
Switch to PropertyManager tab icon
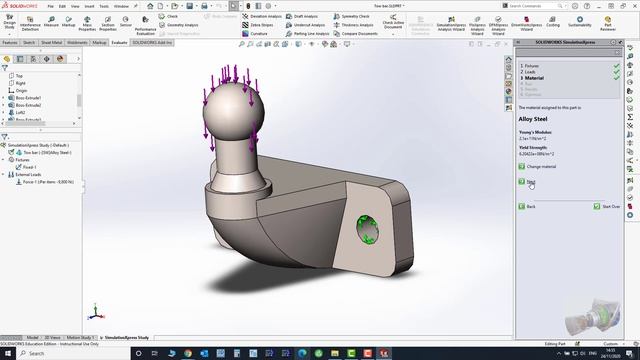[20, 59]
